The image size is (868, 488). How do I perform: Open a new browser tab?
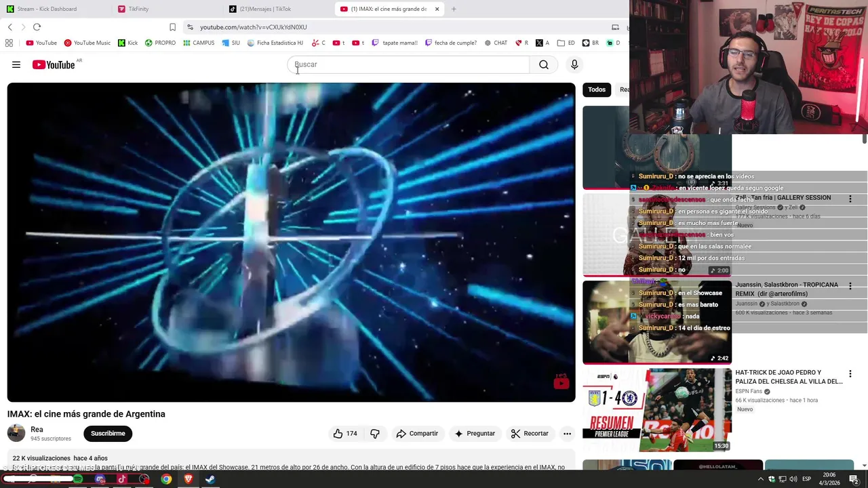(454, 9)
